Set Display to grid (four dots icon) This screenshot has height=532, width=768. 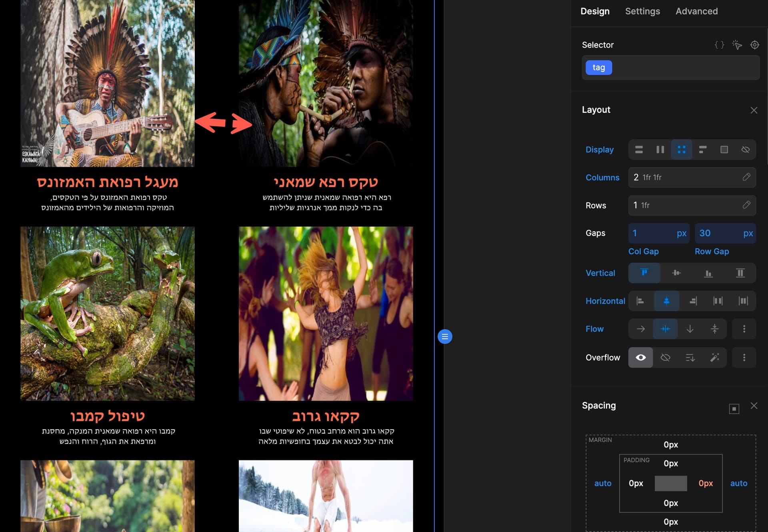tap(682, 150)
